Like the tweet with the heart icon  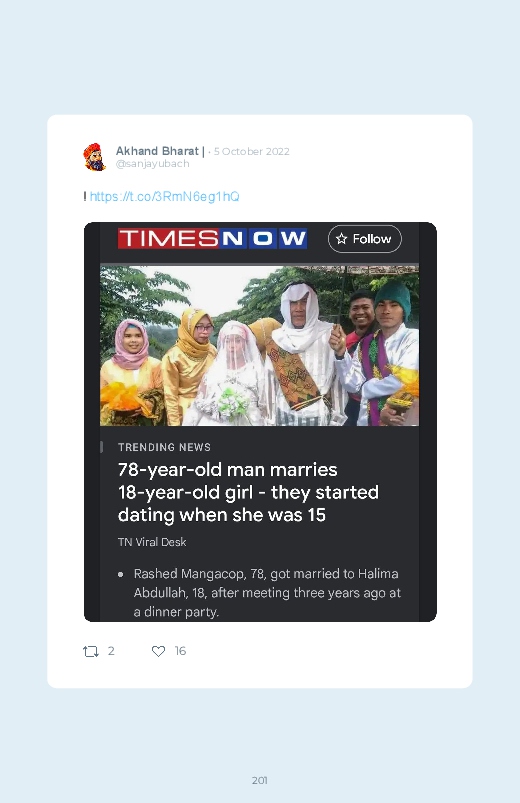(158, 651)
